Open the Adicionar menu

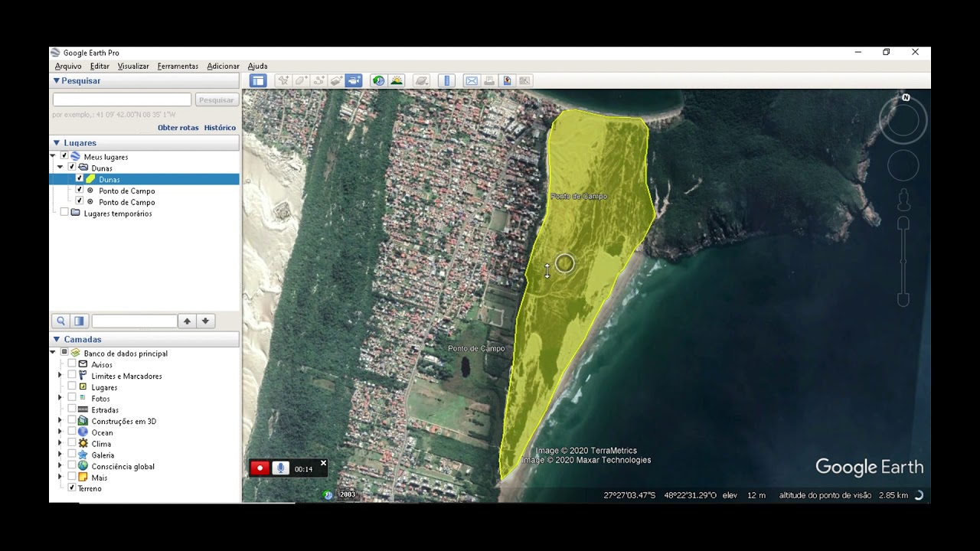pyautogui.click(x=223, y=67)
